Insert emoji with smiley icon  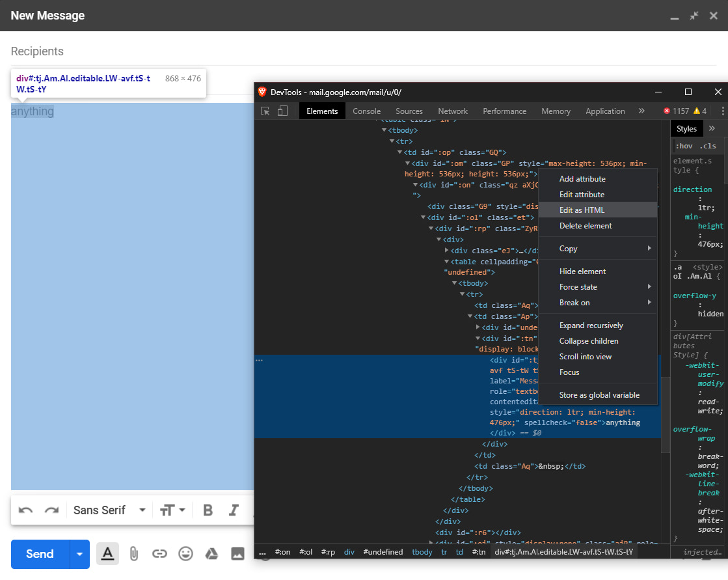click(x=185, y=553)
